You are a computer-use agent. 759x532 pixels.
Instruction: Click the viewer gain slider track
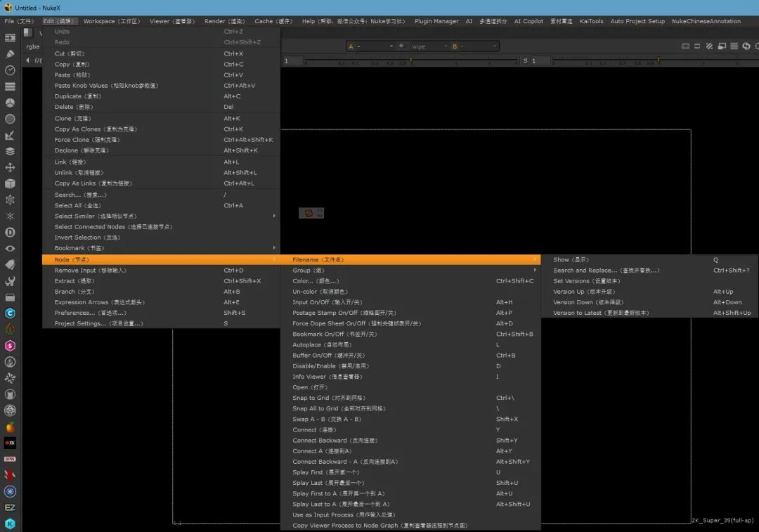(411, 60)
